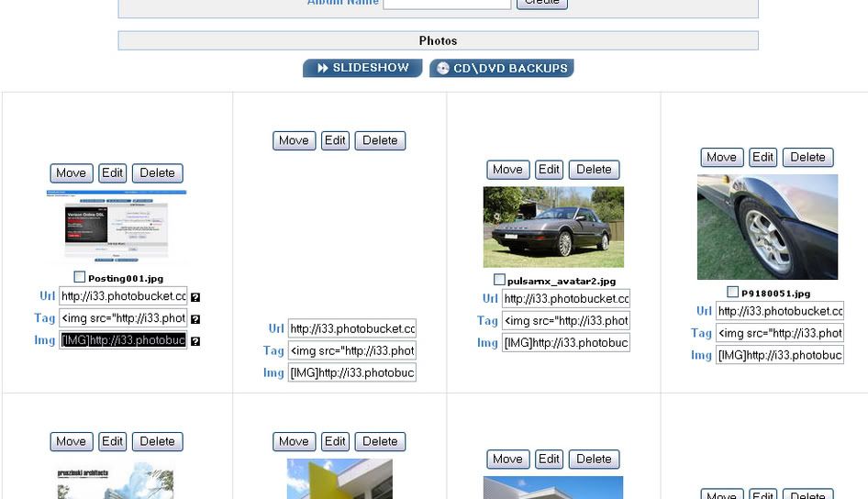Click the Tag field under P9180051.jpg
The image size is (868, 499).
pos(780,333)
